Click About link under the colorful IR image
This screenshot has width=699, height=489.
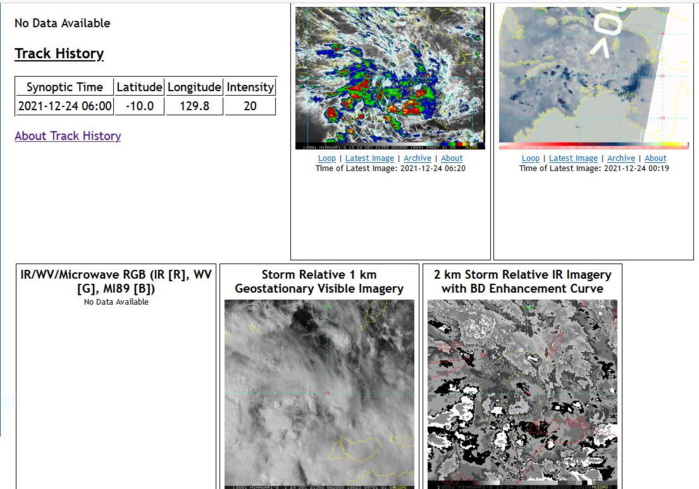click(x=452, y=158)
